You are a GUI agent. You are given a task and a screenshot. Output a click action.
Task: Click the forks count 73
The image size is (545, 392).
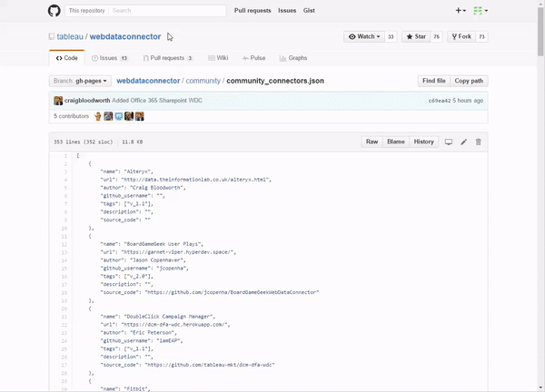pyautogui.click(x=481, y=37)
